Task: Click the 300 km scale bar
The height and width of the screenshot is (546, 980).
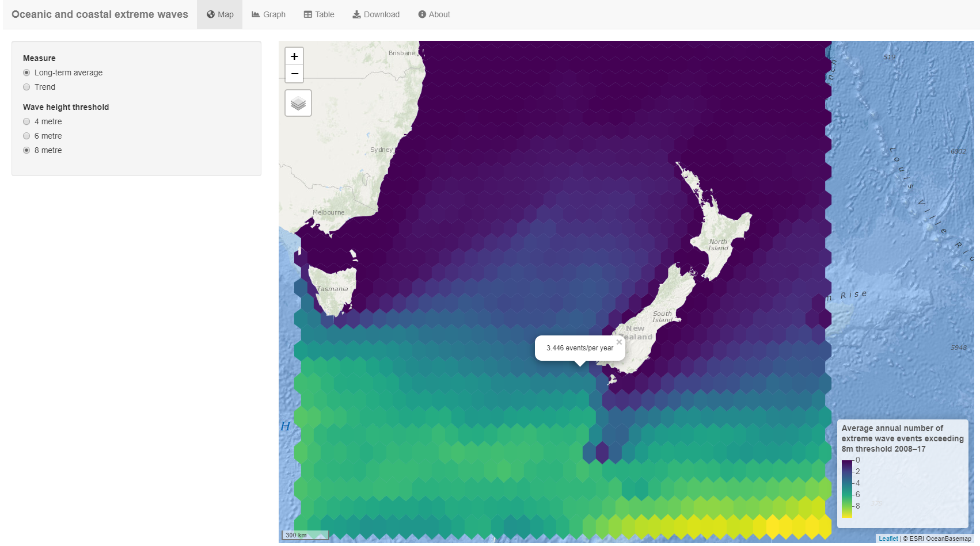Action: tap(305, 535)
